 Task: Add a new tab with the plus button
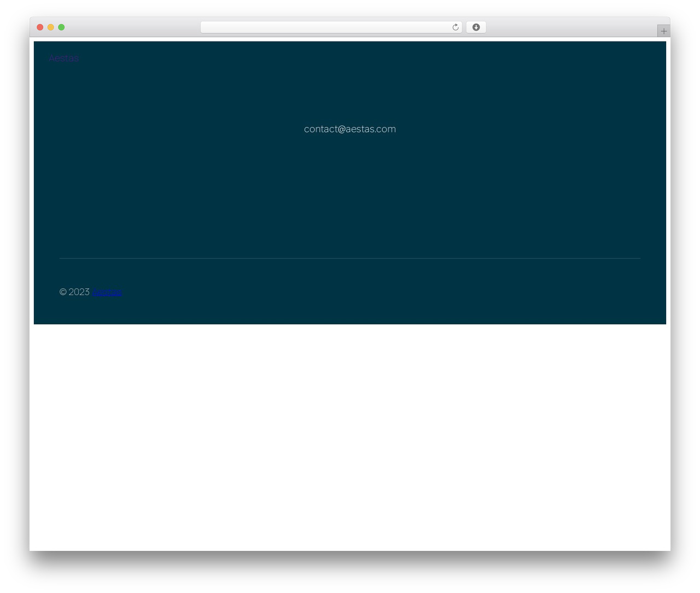663,31
